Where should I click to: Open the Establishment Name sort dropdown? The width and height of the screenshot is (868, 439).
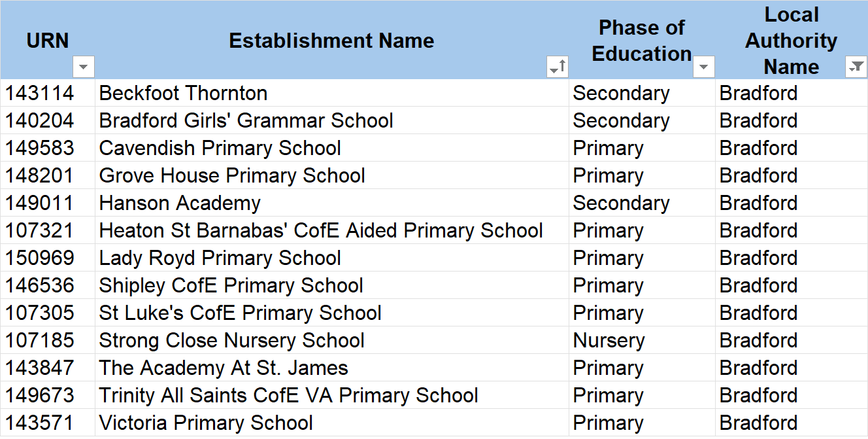pyautogui.click(x=558, y=67)
